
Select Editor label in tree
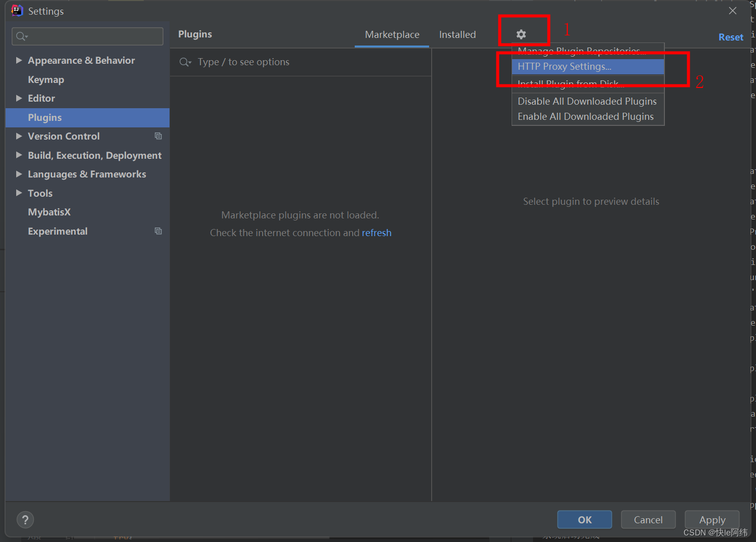[x=41, y=98]
